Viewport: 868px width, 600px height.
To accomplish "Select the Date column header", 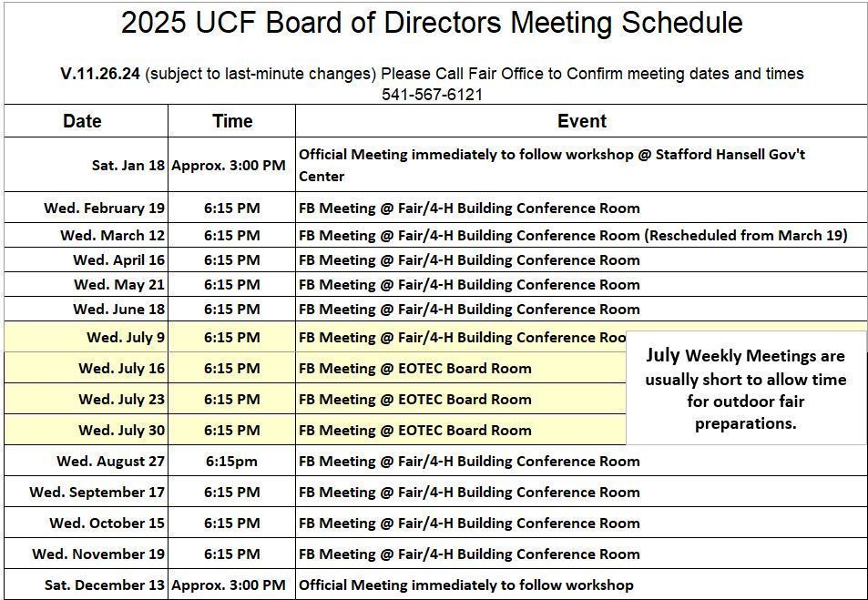I will (82, 121).
